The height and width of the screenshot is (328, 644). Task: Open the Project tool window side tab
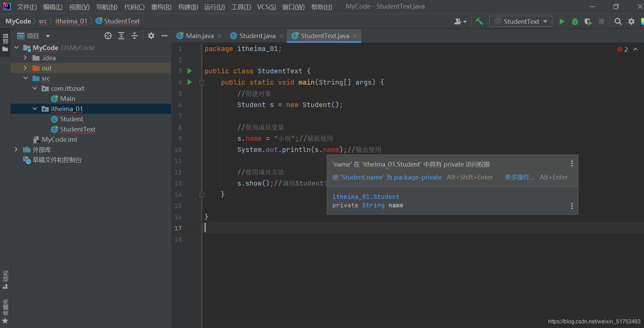click(x=5, y=42)
